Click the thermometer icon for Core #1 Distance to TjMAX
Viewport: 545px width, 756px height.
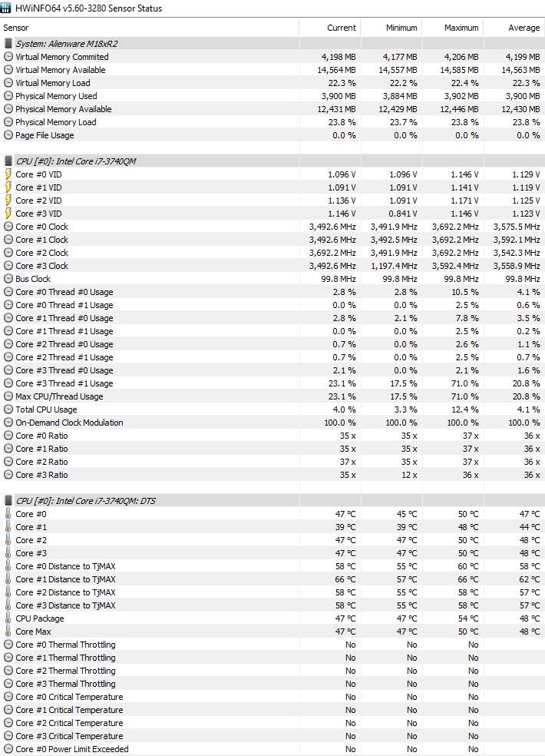8,579
